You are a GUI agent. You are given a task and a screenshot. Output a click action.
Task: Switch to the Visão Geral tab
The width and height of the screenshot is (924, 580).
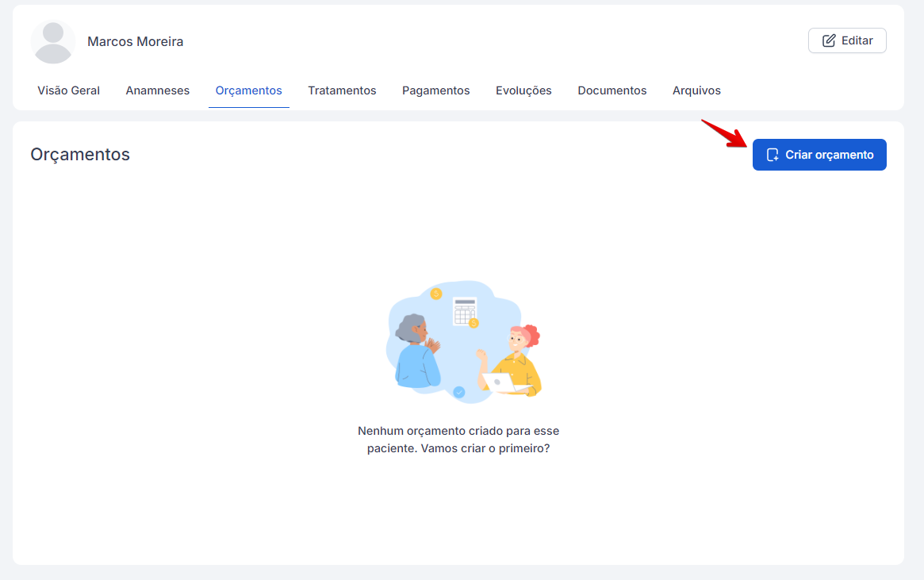click(69, 90)
